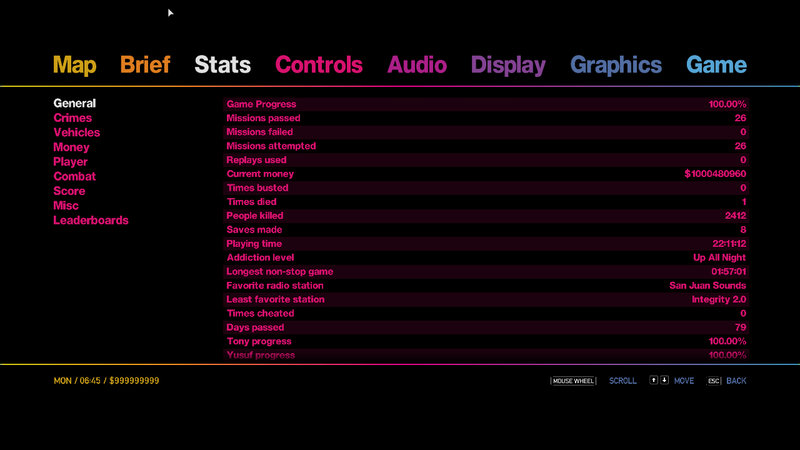Click the 2412 people killed value
The width and height of the screenshot is (800, 450).
coord(735,216)
